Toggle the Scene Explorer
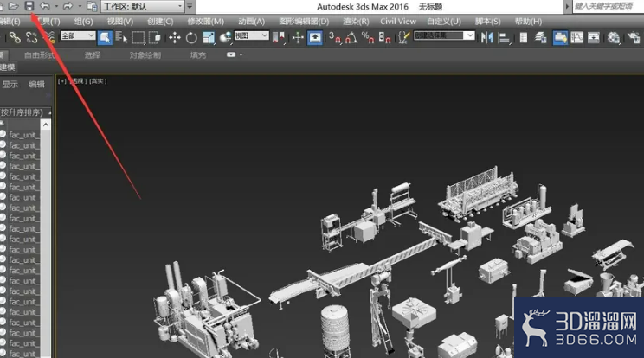Viewport: 644px width, 358px height. 524,38
